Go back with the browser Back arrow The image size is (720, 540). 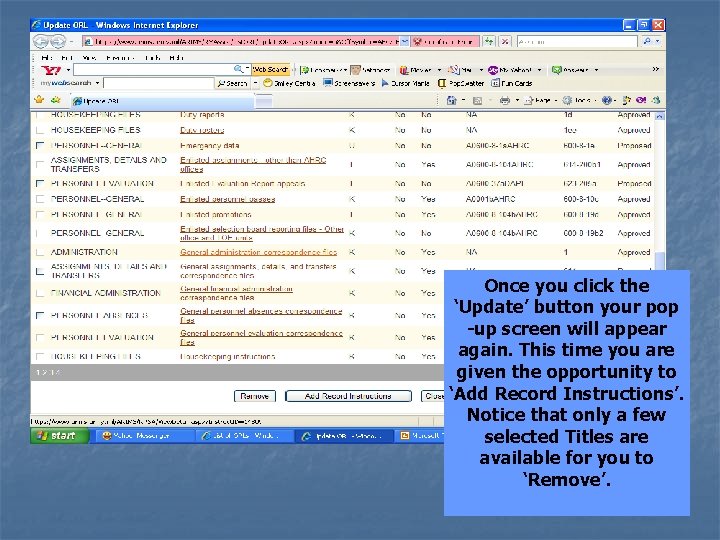click(41, 42)
